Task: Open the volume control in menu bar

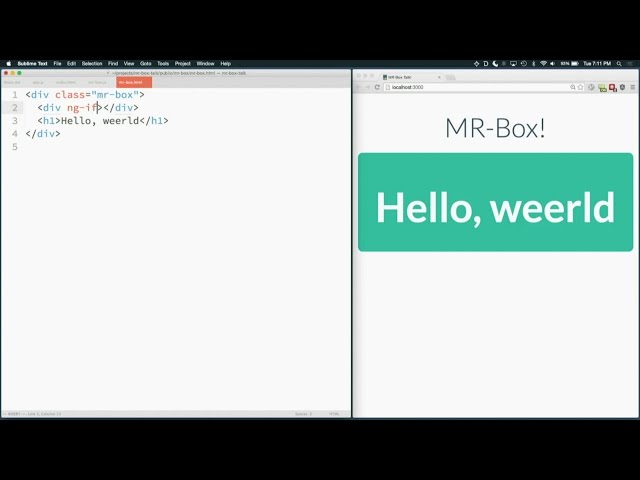Action: click(x=553, y=64)
